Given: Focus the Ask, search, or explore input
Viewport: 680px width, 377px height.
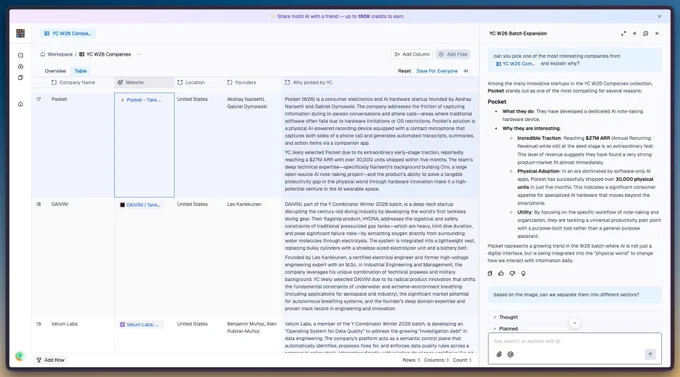Looking at the screenshot, I should [575, 341].
